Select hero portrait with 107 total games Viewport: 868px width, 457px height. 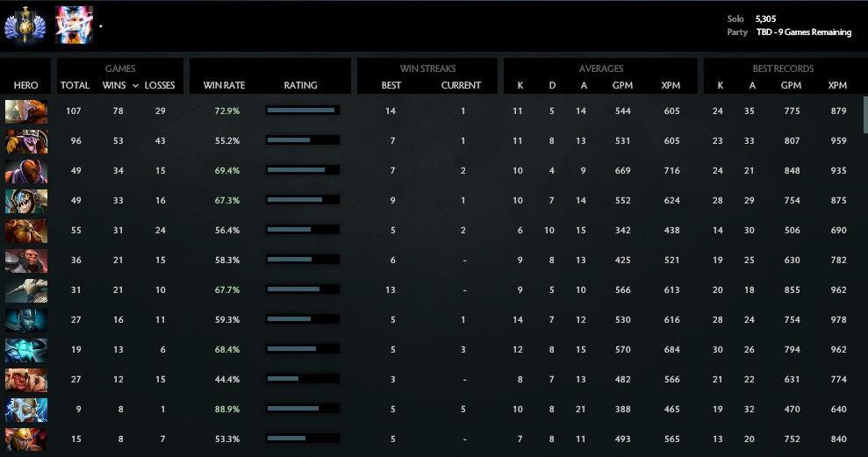click(25, 111)
